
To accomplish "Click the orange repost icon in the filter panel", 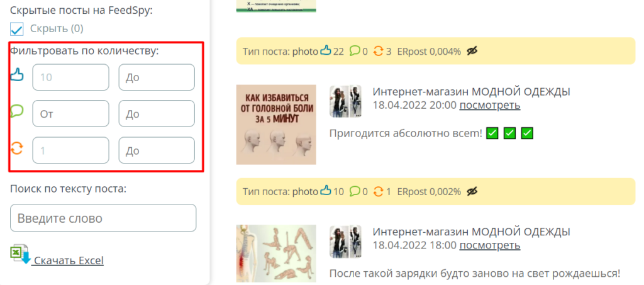I will [17, 148].
